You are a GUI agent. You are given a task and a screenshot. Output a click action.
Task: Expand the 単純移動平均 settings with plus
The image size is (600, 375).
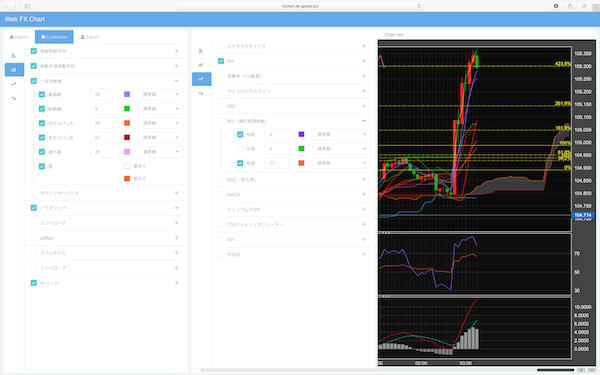[x=176, y=51]
